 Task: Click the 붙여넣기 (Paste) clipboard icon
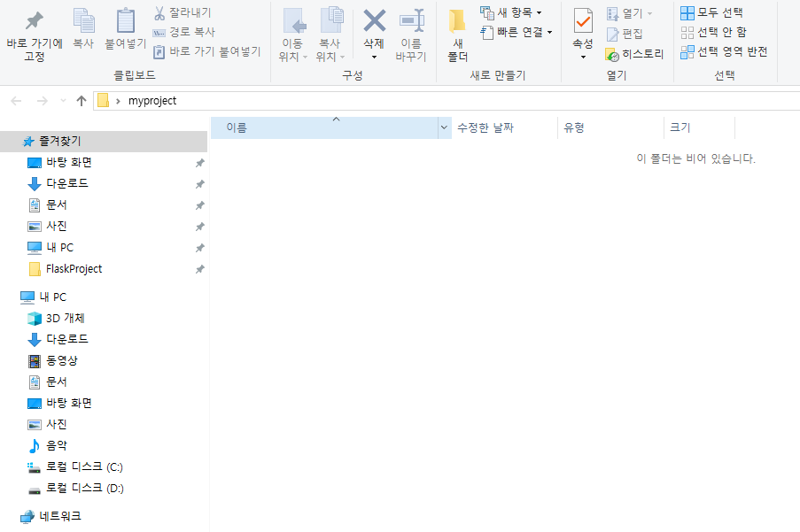click(126, 20)
